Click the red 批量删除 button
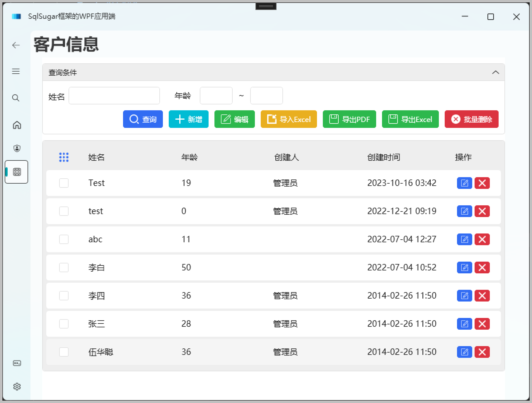This screenshot has width=532, height=403. (x=472, y=119)
